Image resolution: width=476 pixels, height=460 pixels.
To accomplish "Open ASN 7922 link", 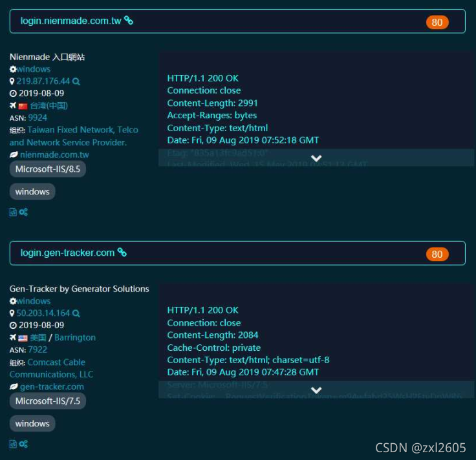I will (x=38, y=350).
